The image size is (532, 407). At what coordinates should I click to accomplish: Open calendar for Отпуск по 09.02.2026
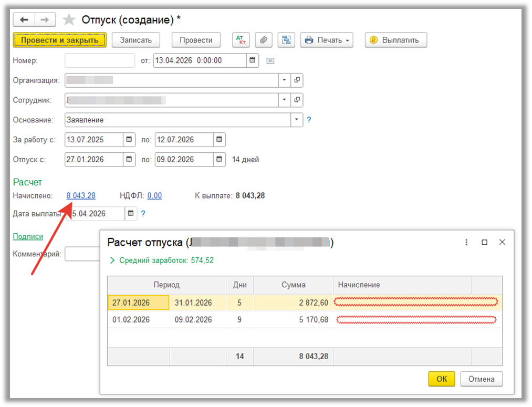pyautogui.click(x=219, y=159)
